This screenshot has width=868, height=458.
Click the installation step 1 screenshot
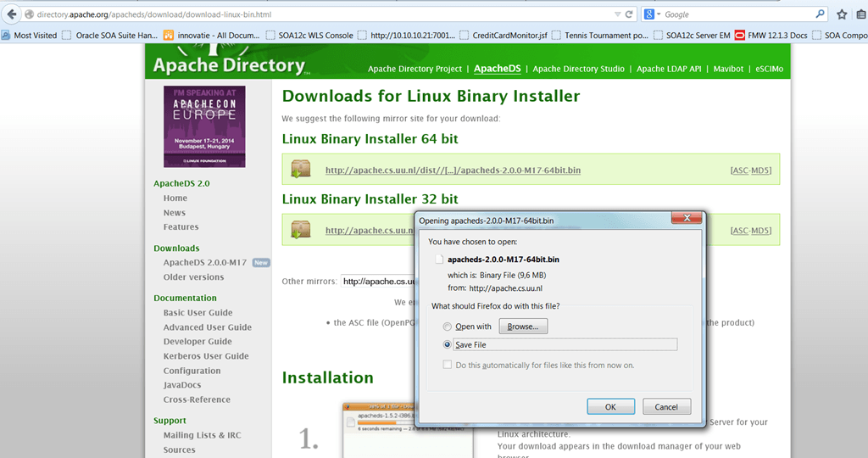point(408,430)
